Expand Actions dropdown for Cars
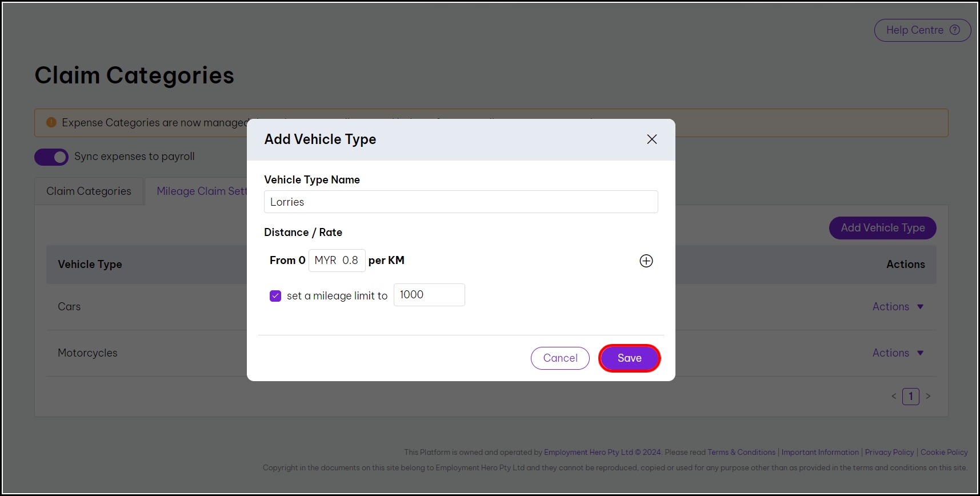The image size is (980, 496). (898, 307)
